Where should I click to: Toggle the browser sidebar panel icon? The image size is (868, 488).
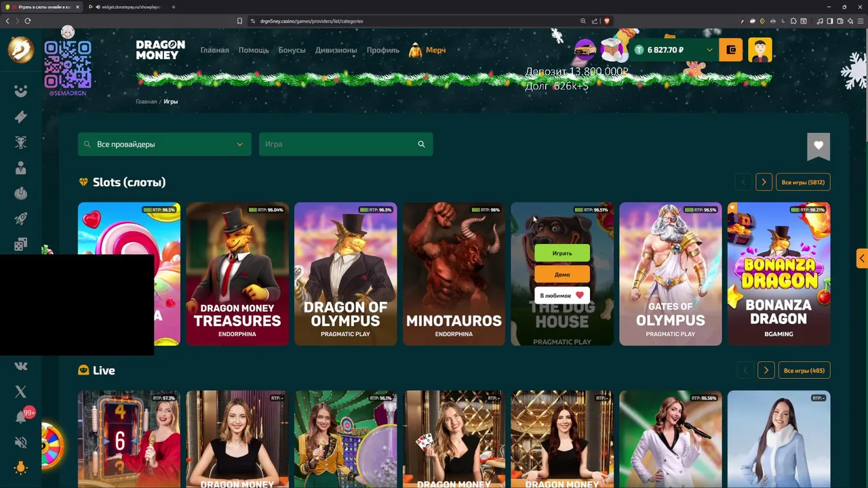tap(829, 21)
